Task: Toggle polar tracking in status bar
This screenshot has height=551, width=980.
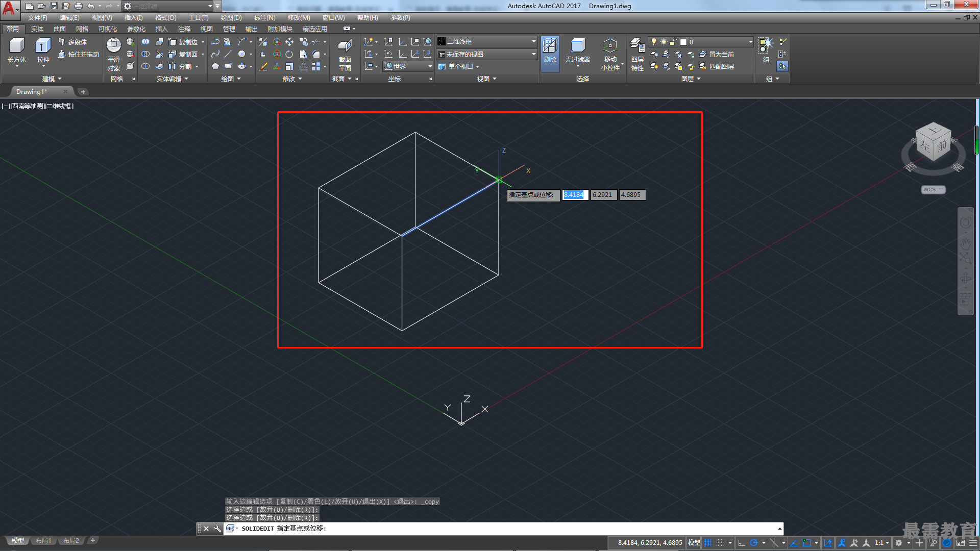Action: pos(753,543)
